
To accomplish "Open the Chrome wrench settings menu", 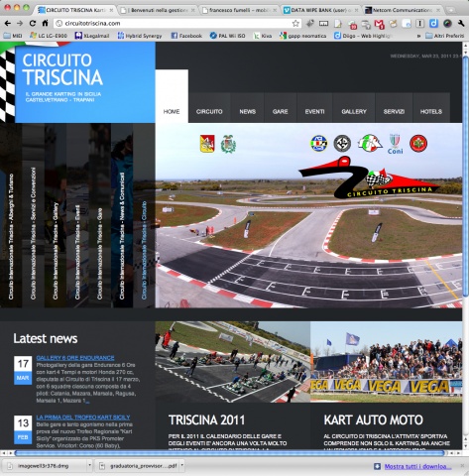I will coord(461,23).
